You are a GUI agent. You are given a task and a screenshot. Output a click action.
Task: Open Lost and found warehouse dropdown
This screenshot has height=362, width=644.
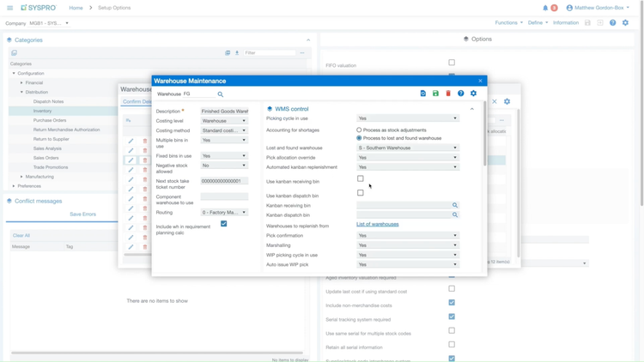pyautogui.click(x=408, y=148)
